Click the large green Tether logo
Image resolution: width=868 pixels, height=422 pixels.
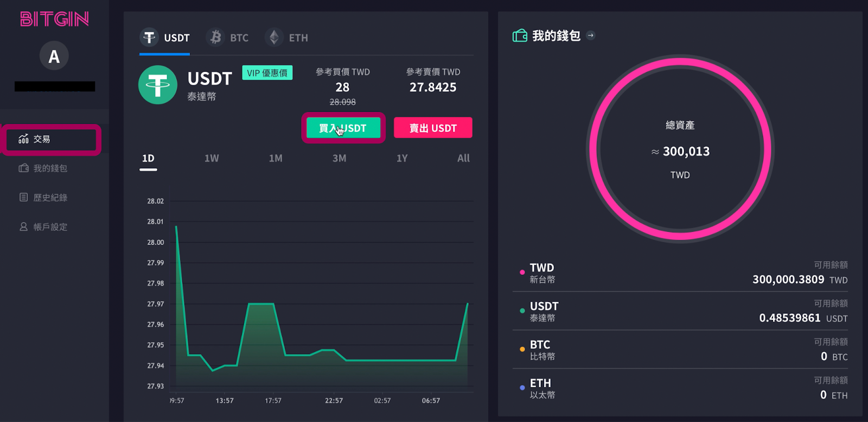click(158, 85)
